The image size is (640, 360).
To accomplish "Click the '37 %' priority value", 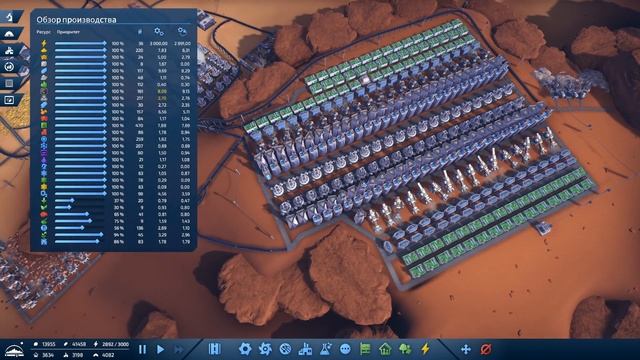I will (118, 200).
